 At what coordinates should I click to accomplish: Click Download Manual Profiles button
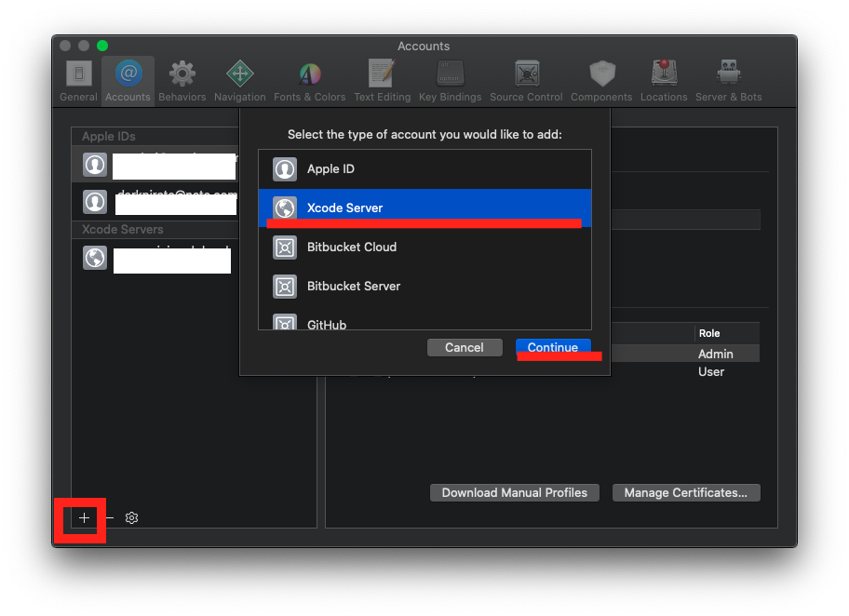coord(515,492)
